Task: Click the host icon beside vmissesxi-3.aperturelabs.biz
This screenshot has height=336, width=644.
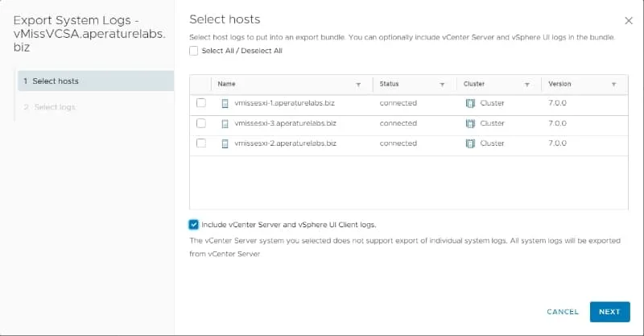Action: (225, 123)
